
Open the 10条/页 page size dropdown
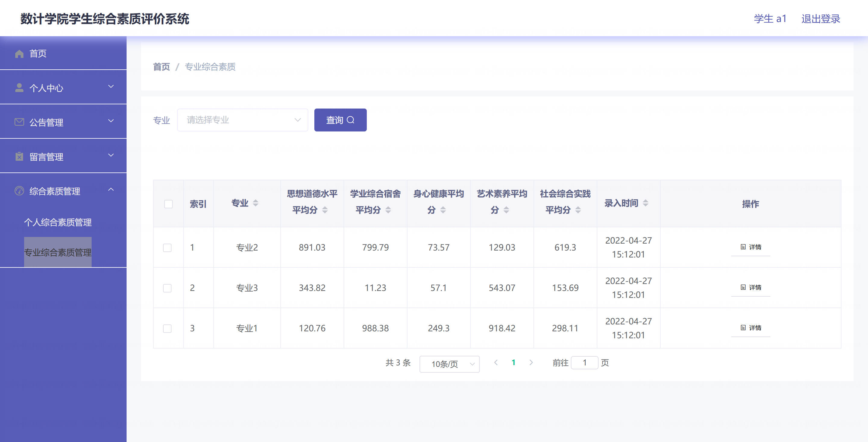tap(449, 364)
